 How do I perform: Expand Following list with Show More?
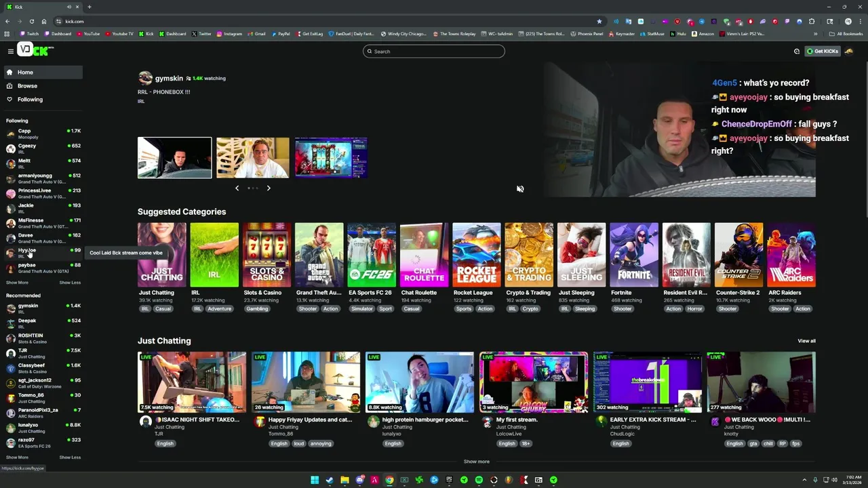coord(17,283)
